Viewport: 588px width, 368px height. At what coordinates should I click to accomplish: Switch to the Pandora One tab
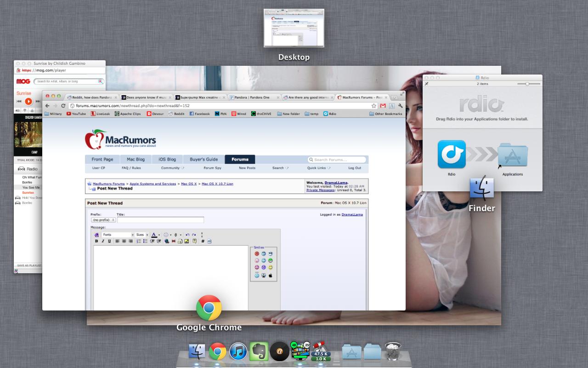pyautogui.click(x=255, y=98)
